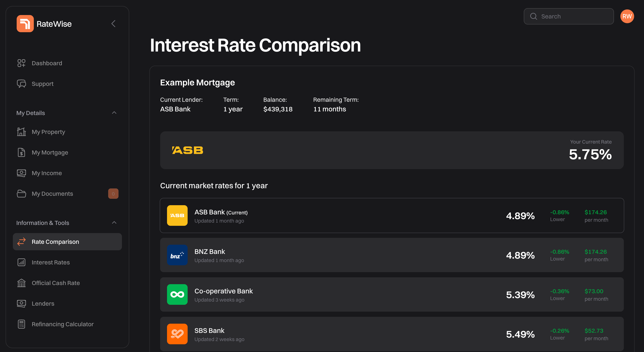Viewport: 644px width, 352px height.
Task: Select the ASB Bank (Current) rate row
Action: click(x=392, y=215)
